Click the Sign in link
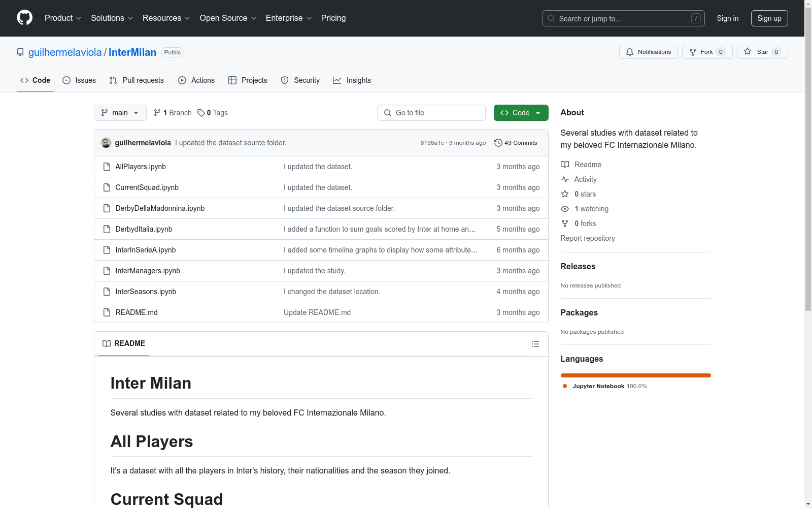This screenshot has width=812, height=508. point(728,18)
